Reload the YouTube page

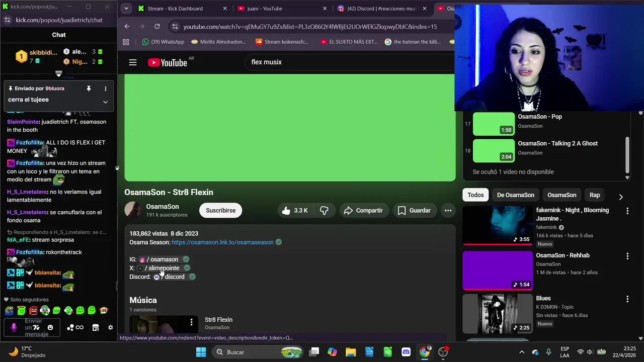[x=157, y=26]
